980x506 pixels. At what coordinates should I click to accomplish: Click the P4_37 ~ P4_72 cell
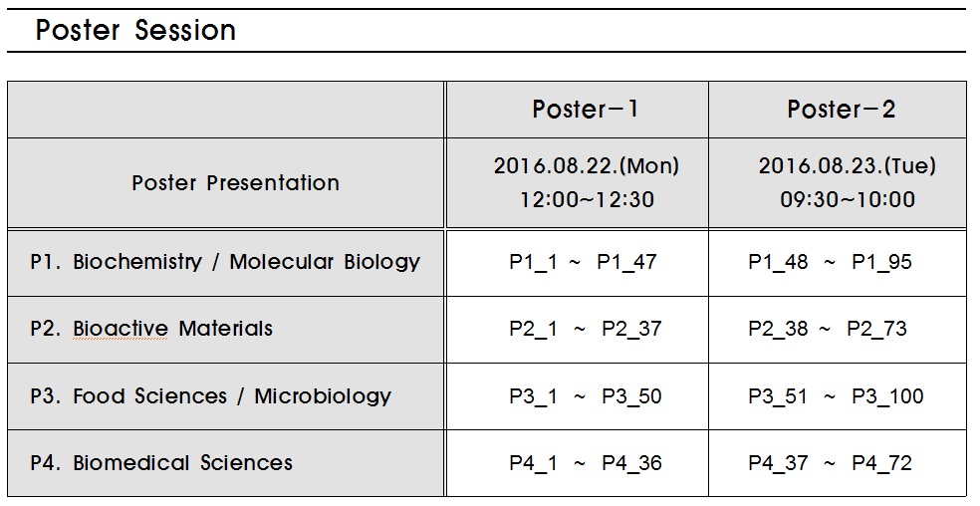830,463
